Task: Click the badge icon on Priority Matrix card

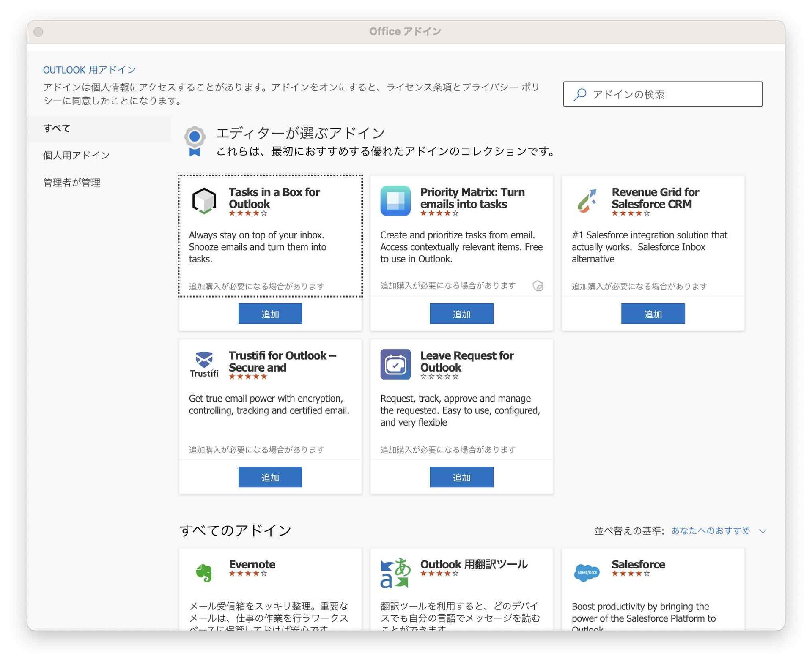Action: click(538, 286)
